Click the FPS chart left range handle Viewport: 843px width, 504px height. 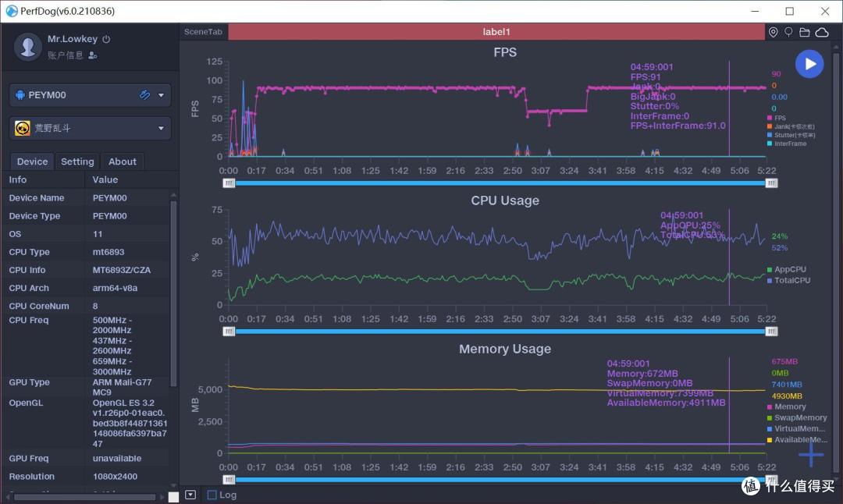point(229,183)
